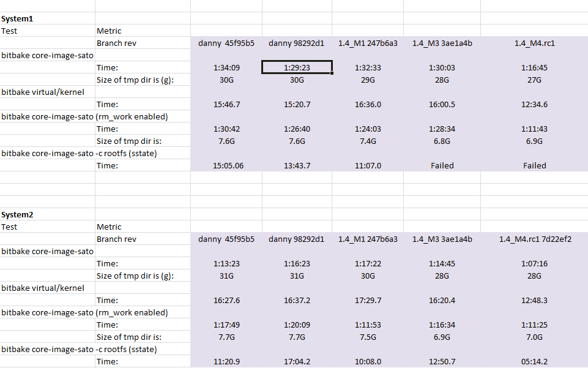Click the System1 Metric column header cell
The height and width of the screenshot is (368, 588).
(x=143, y=31)
